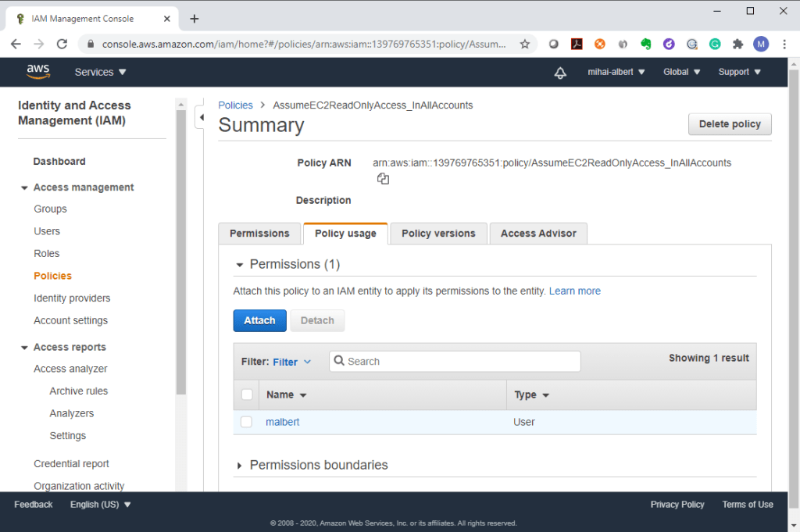This screenshot has height=532, width=800.
Task: Switch to the Access Advisor tab
Action: [538, 234]
